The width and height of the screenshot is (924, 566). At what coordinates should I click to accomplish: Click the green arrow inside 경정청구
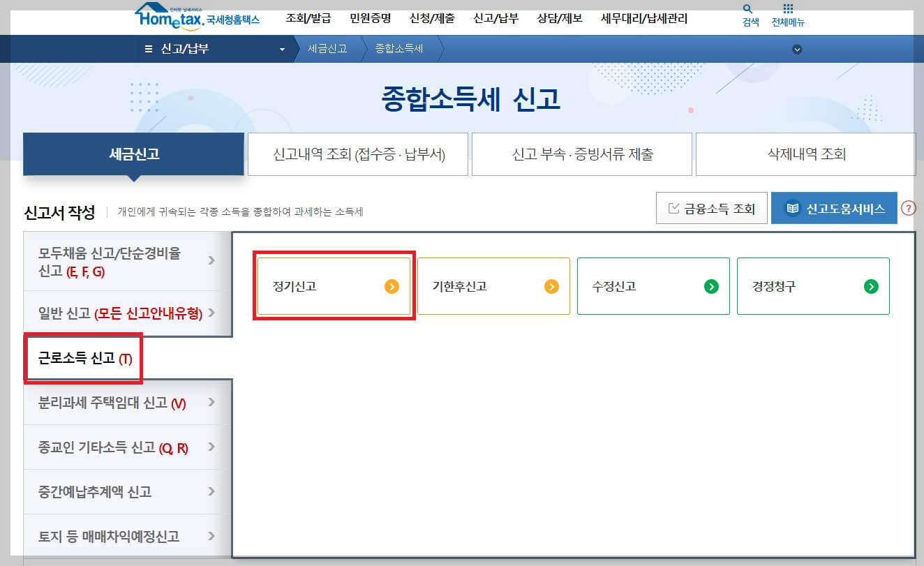click(872, 286)
